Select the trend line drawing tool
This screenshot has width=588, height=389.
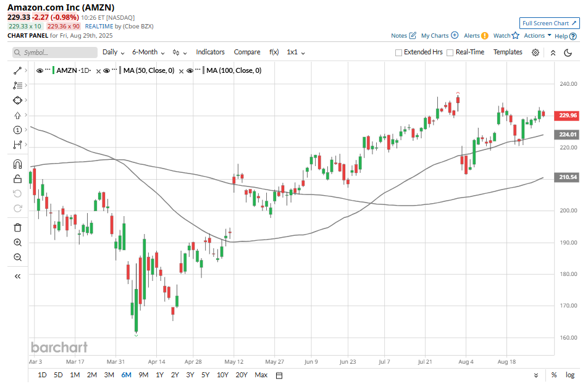pyautogui.click(x=17, y=70)
